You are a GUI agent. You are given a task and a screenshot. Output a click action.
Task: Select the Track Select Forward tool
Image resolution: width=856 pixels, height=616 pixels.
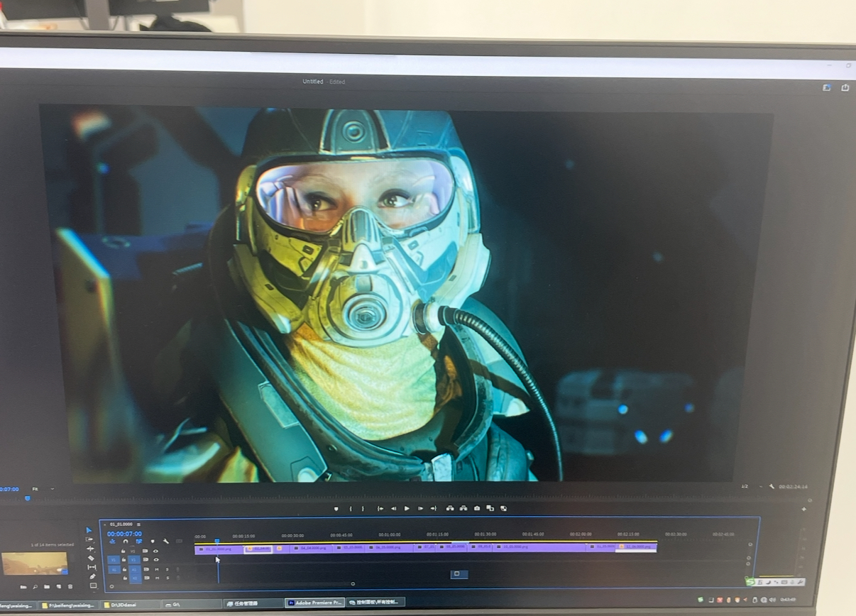89,539
